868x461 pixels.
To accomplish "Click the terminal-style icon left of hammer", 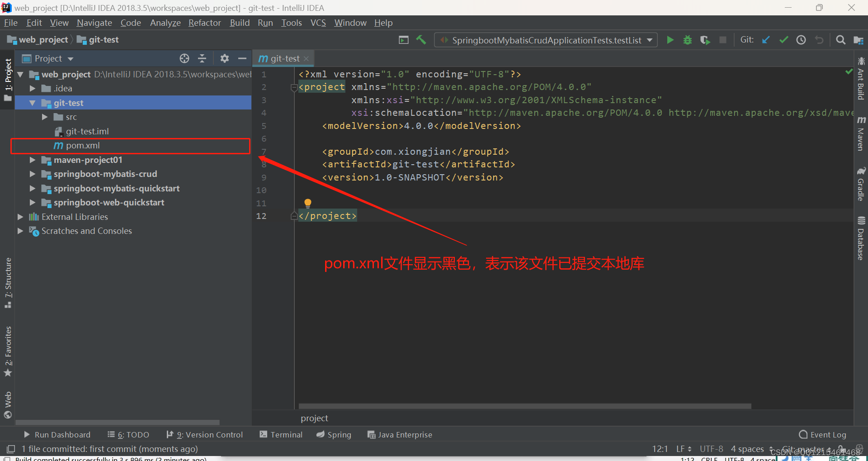I will click(x=404, y=40).
